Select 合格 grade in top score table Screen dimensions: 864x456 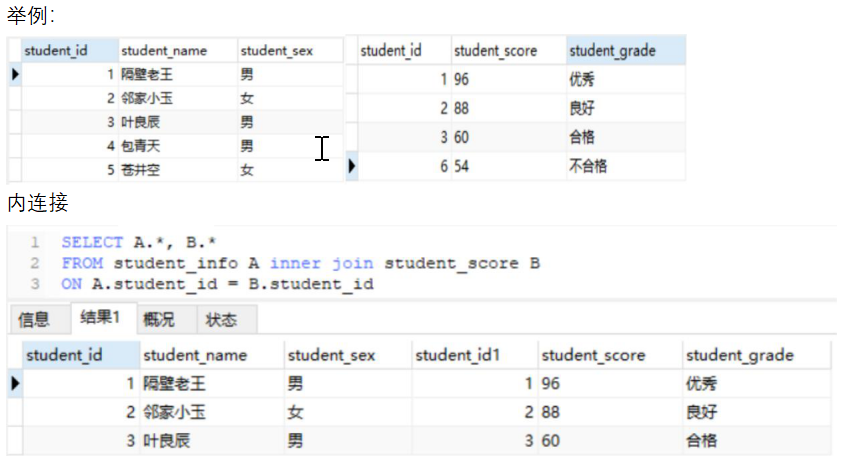pyautogui.click(x=581, y=137)
